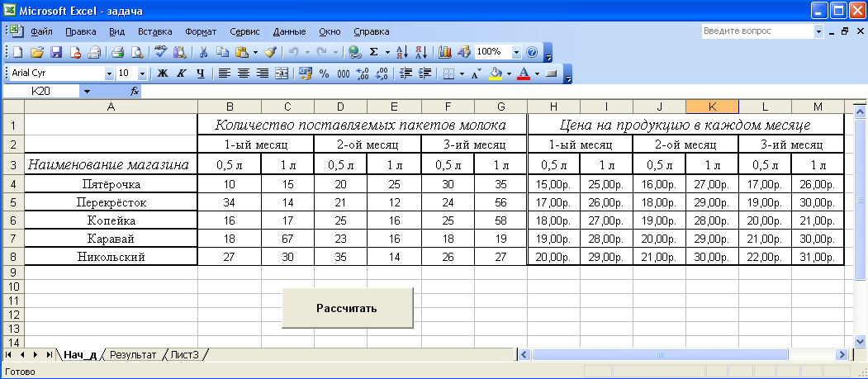The height and width of the screenshot is (379, 868).
Task: Sort ascending with the A-Я button
Action: 402,52
